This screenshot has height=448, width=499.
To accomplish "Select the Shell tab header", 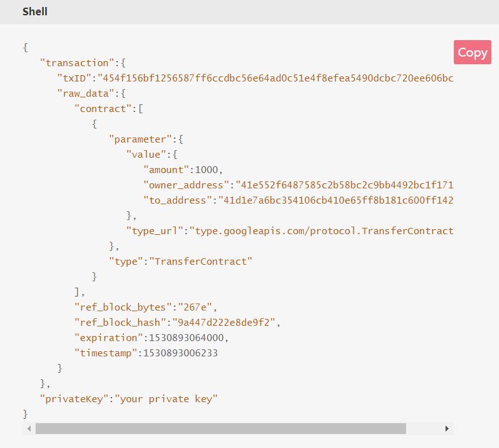I will 35,11.
